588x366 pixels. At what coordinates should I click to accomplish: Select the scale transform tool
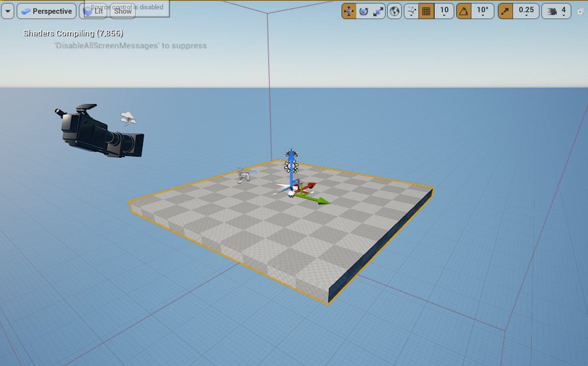[378, 11]
